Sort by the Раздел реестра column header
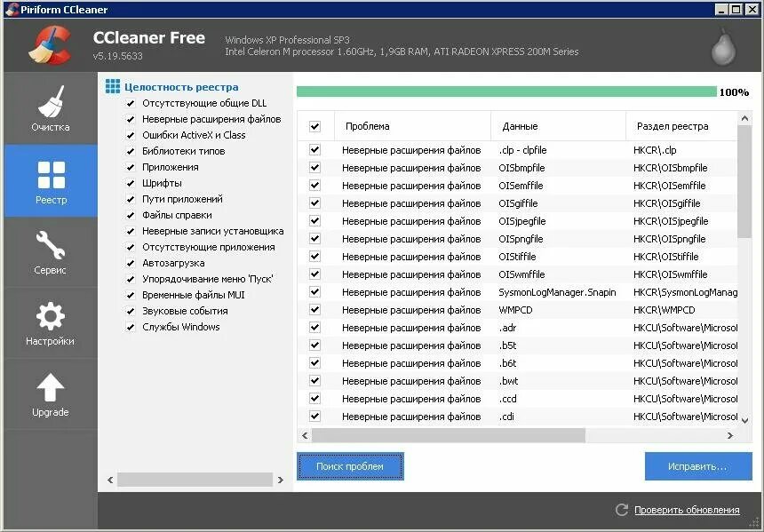Screen dimensions: 764x532 (681, 126)
